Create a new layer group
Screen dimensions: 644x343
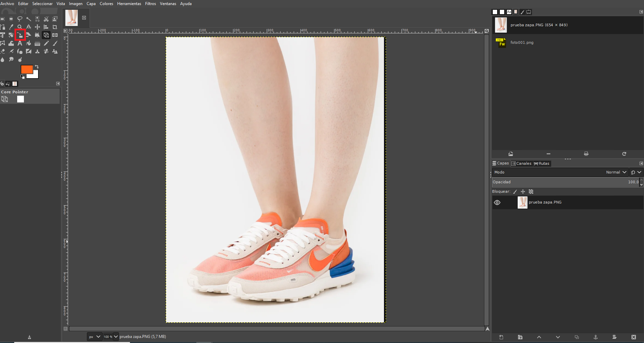click(x=520, y=337)
